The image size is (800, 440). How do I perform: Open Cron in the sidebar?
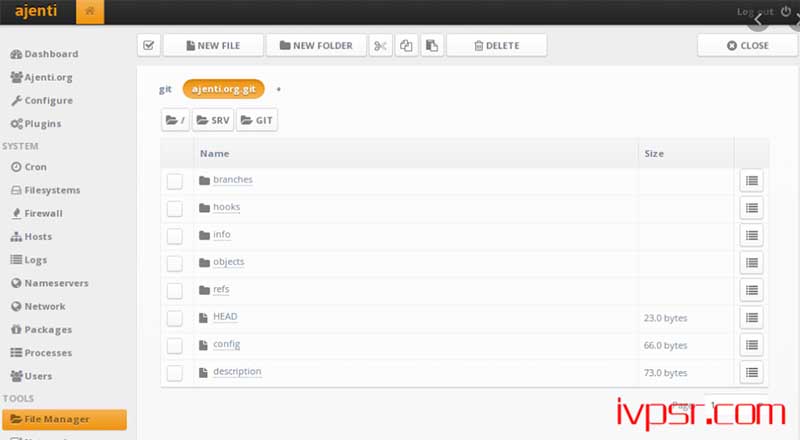point(29,167)
